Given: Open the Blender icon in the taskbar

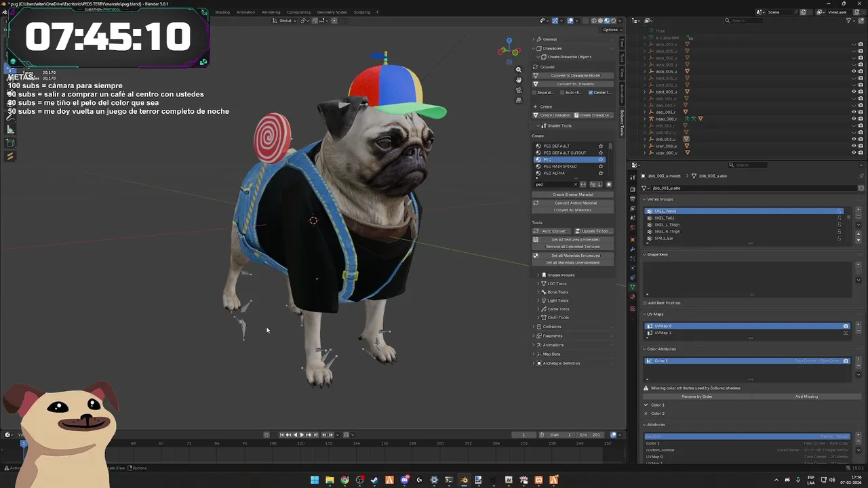Looking at the screenshot, I should click(464, 480).
